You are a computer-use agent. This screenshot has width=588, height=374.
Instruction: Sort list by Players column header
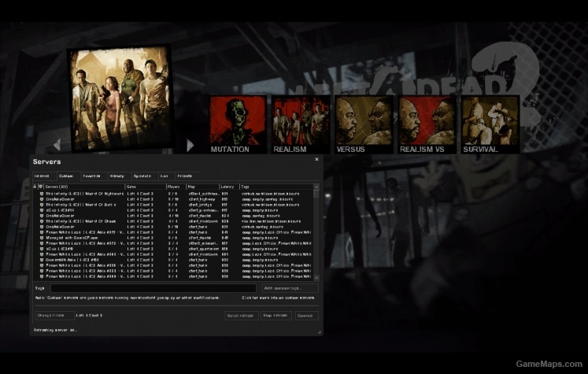pyautogui.click(x=176, y=187)
